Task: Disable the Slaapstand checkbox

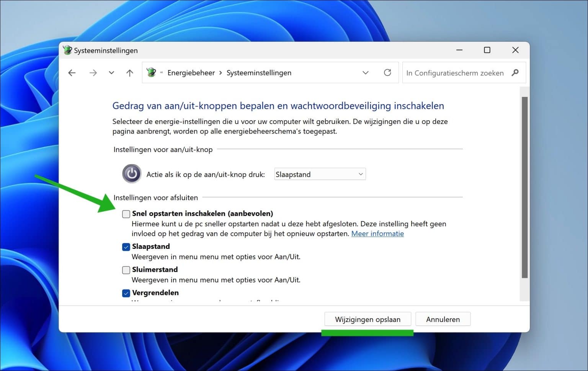Action: click(126, 247)
